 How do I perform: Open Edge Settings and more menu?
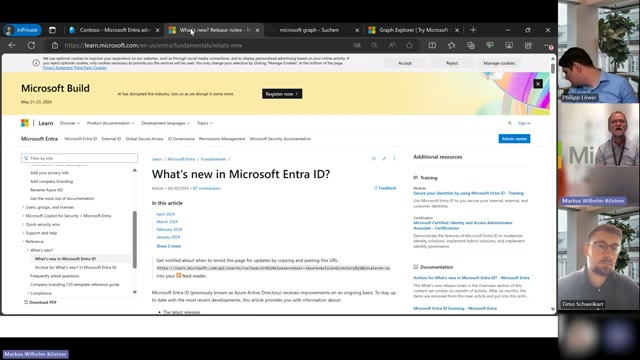click(548, 46)
